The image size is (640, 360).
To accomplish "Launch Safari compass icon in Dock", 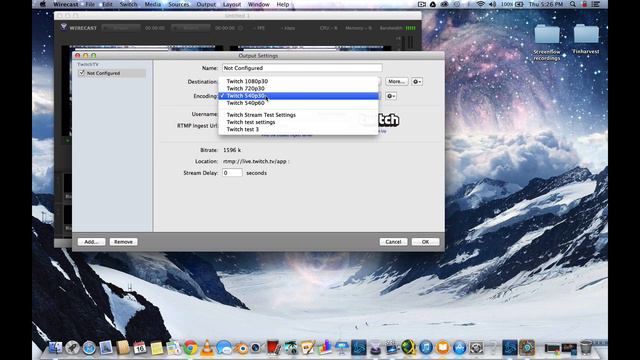I will tap(89, 348).
